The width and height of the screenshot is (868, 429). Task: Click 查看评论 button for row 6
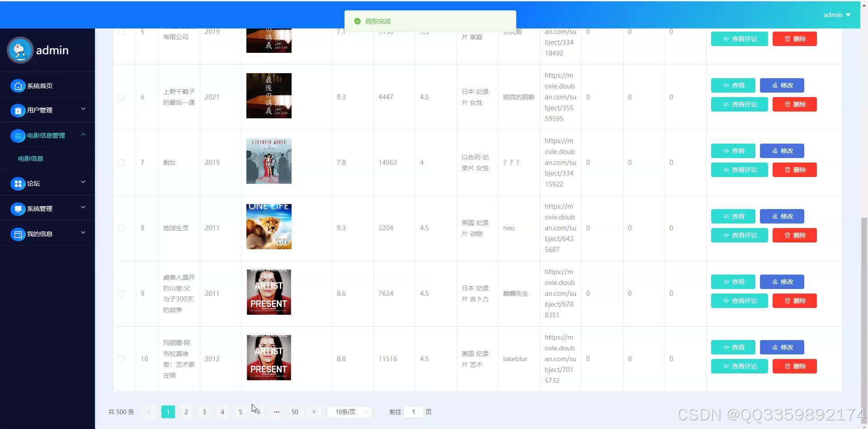click(x=740, y=104)
